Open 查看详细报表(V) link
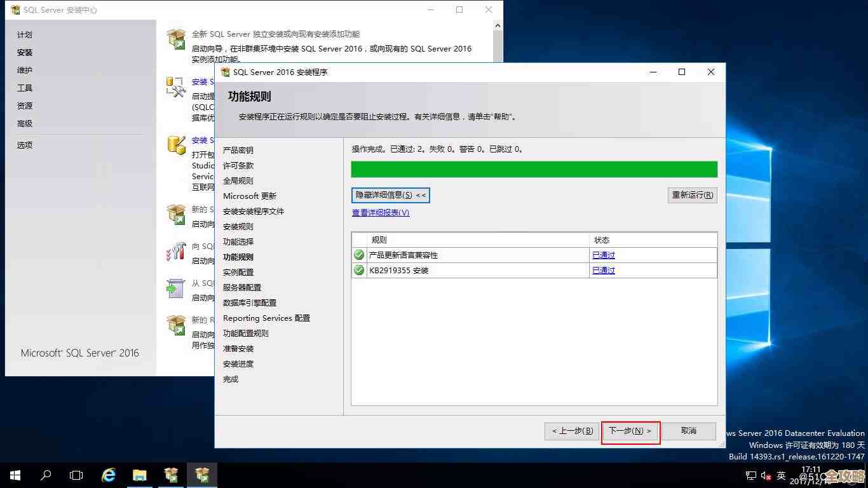This screenshot has width=868, height=488. [379, 213]
